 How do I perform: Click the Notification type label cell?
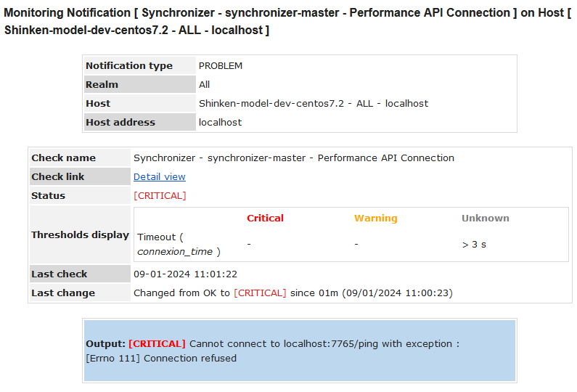coord(129,65)
